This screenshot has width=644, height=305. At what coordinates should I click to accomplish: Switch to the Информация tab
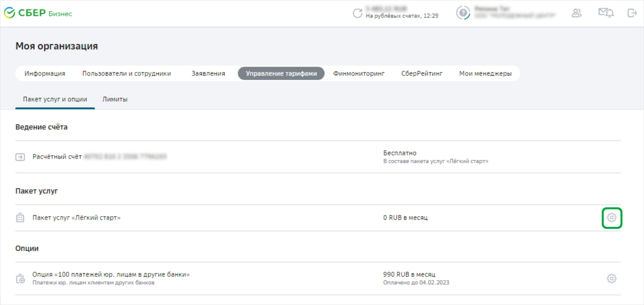45,73
